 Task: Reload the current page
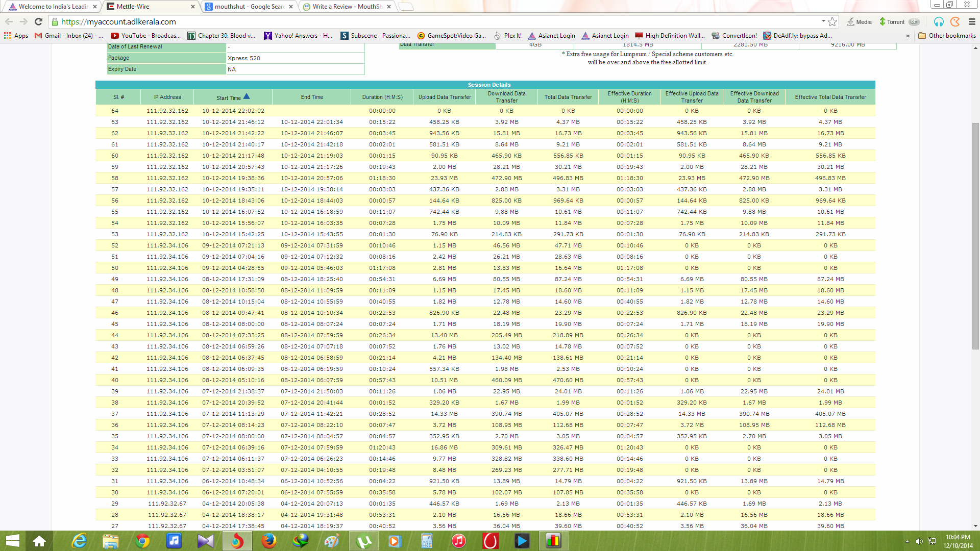click(38, 21)
